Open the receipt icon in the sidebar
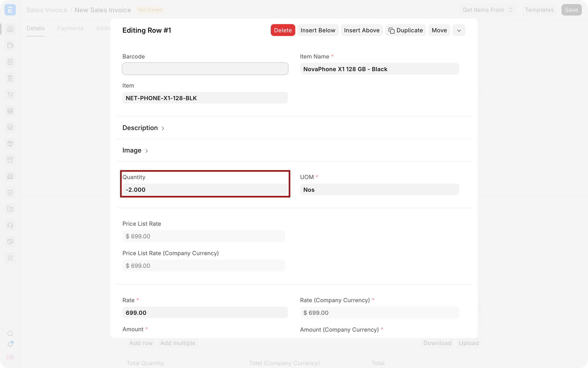Image resolution: width=588 pixels, height=368 pixels. [x=10, y=62]
